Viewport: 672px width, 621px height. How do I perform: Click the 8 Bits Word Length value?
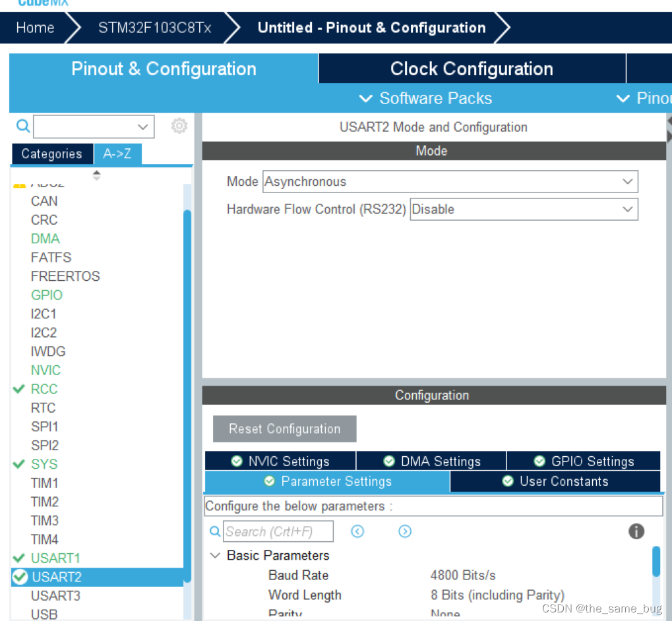498,595
